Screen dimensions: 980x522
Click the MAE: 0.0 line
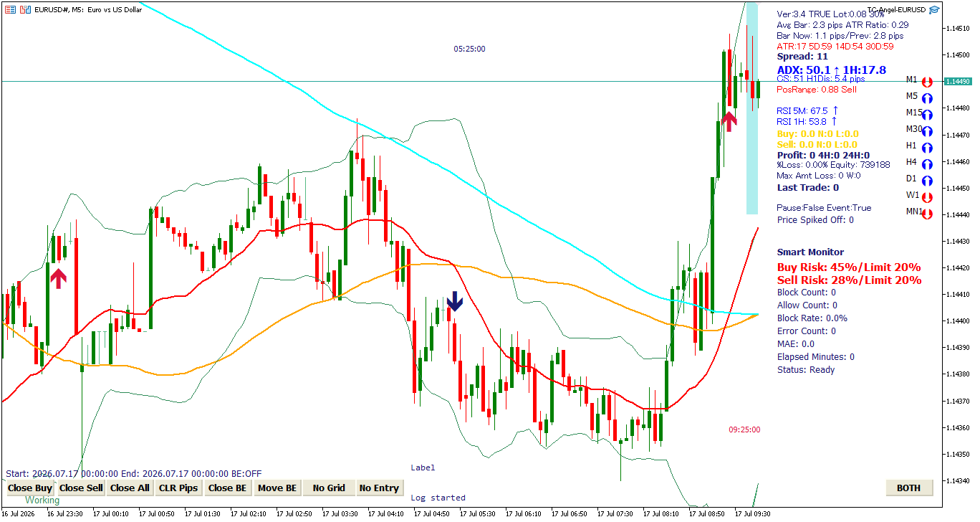click(796, 344)
